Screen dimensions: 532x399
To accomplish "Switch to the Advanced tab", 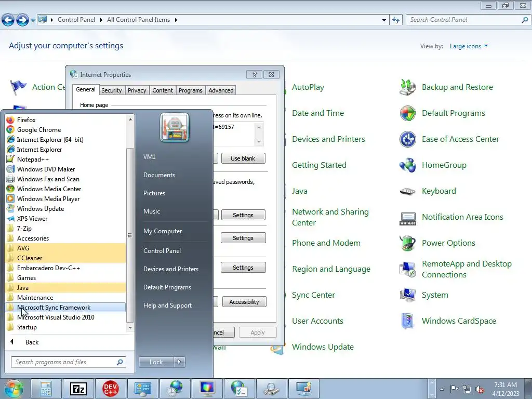I will point(221,90).
